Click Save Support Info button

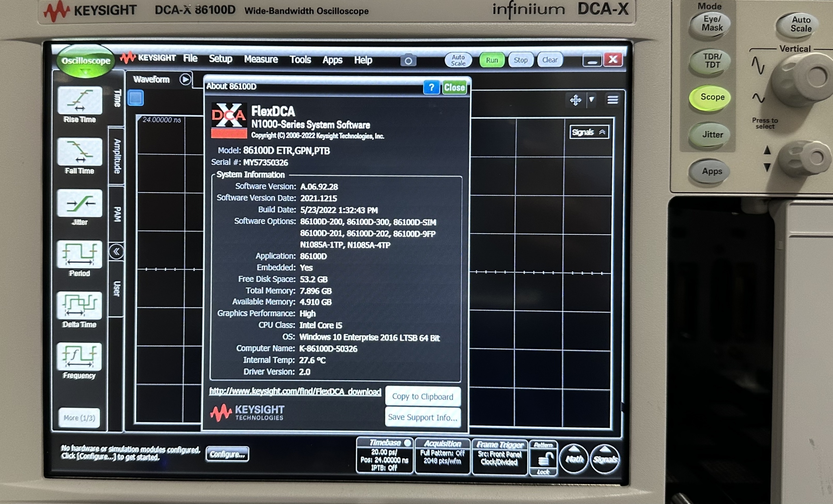coord(423,417)
